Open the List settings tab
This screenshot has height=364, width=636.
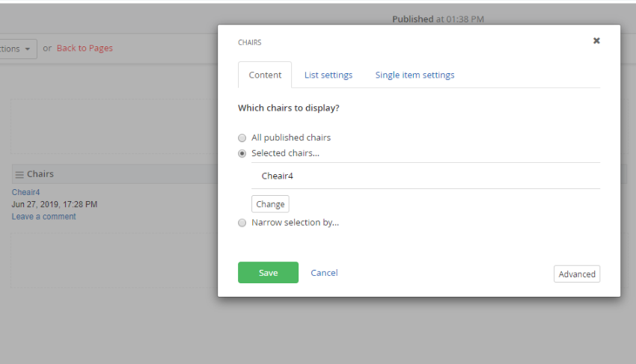pos(328,75)
